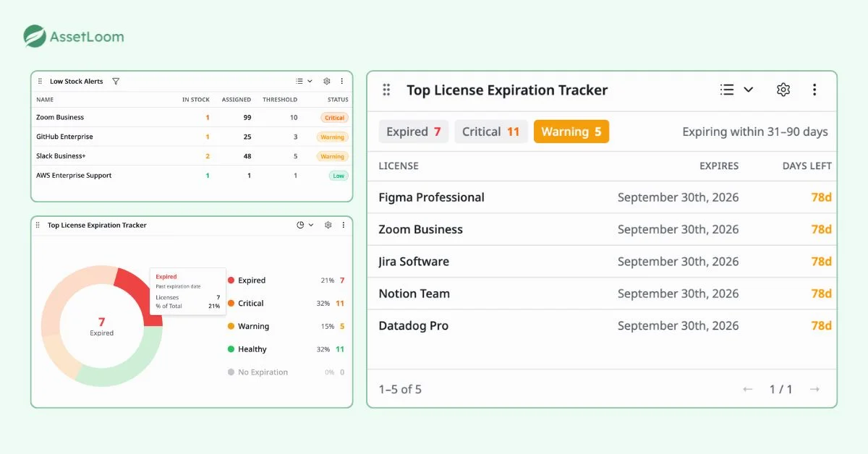
Task: Sort by IN STOCK column header
Action: tap(196, 100)
